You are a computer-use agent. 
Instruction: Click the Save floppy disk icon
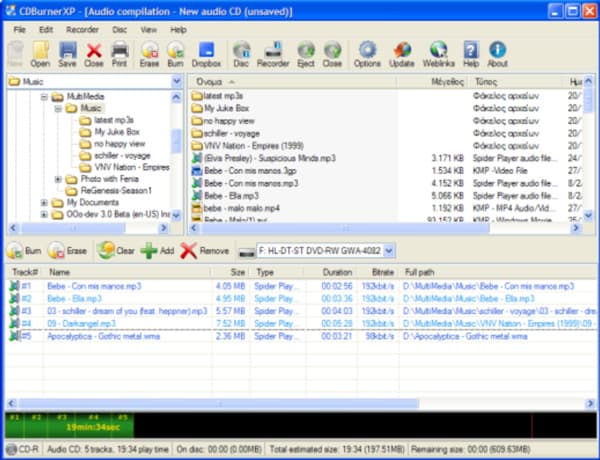point(67,54)
